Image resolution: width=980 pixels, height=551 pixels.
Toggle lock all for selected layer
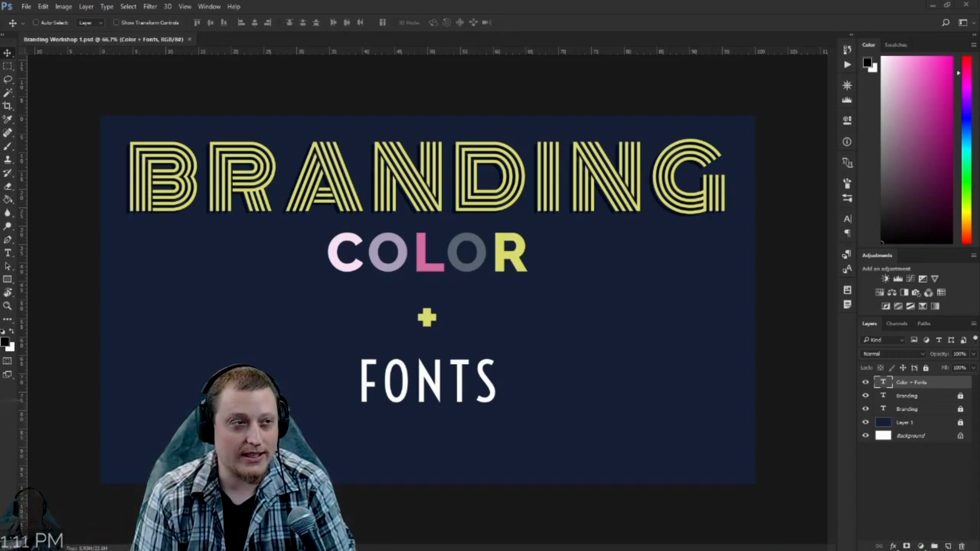(926, 368)
